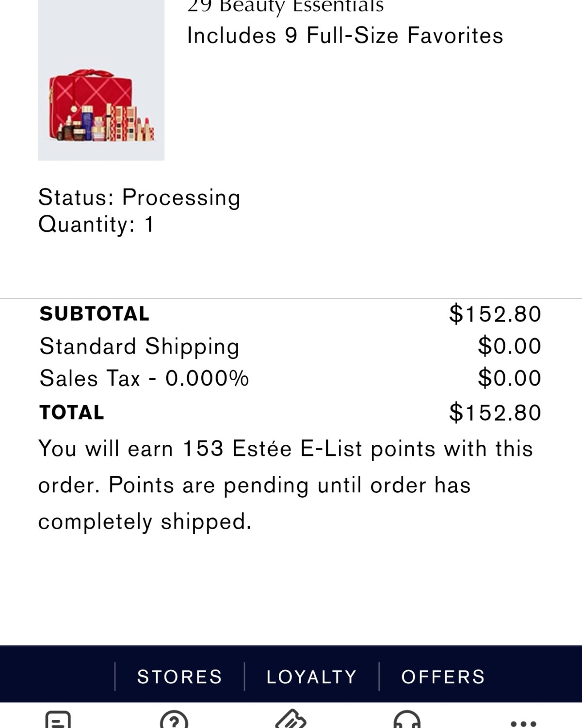This screenshot has height=728, width=582.
Task: Open the three-dots more menu
Action: [x=523, y=724]
